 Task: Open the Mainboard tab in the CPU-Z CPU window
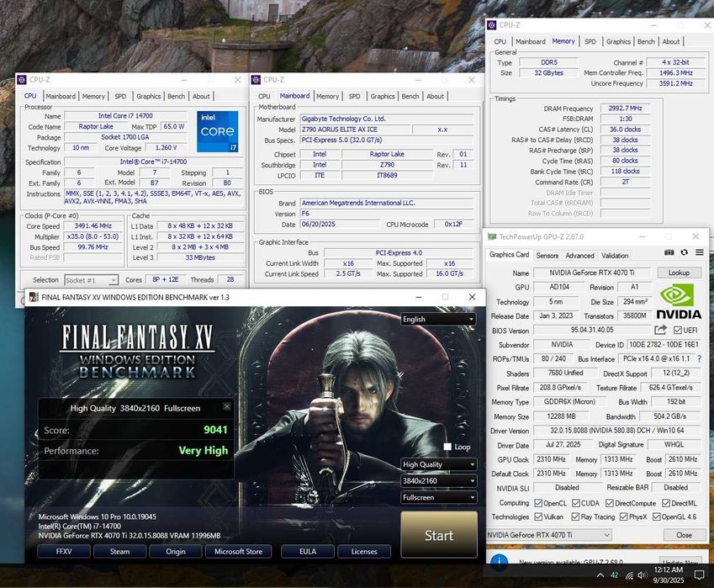click(61, 96)
